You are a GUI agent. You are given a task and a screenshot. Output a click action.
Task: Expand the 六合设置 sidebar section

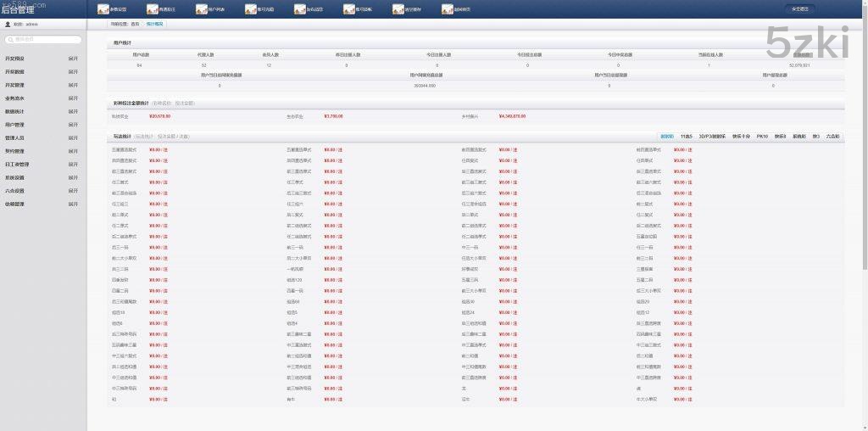(73, 191)
